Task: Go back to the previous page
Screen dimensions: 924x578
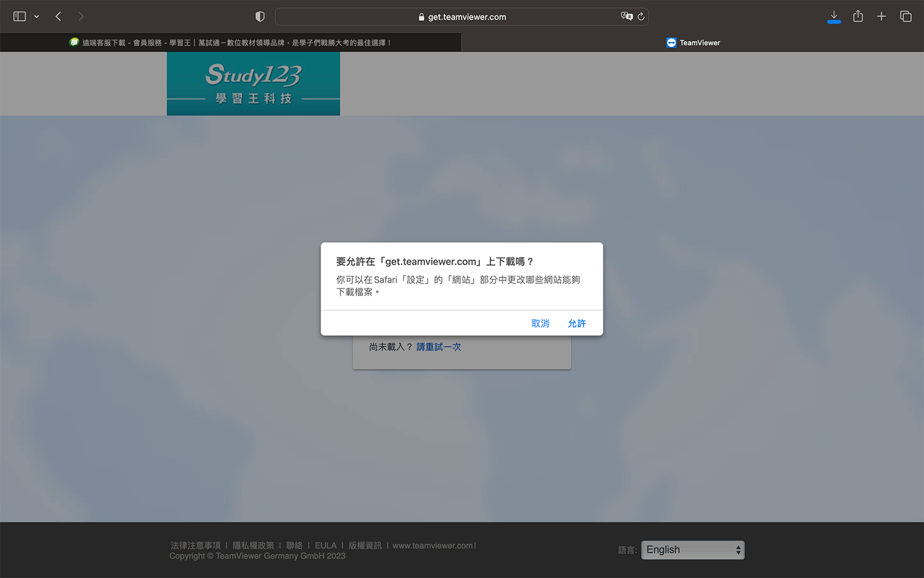Action: click(x=58, y=17)
